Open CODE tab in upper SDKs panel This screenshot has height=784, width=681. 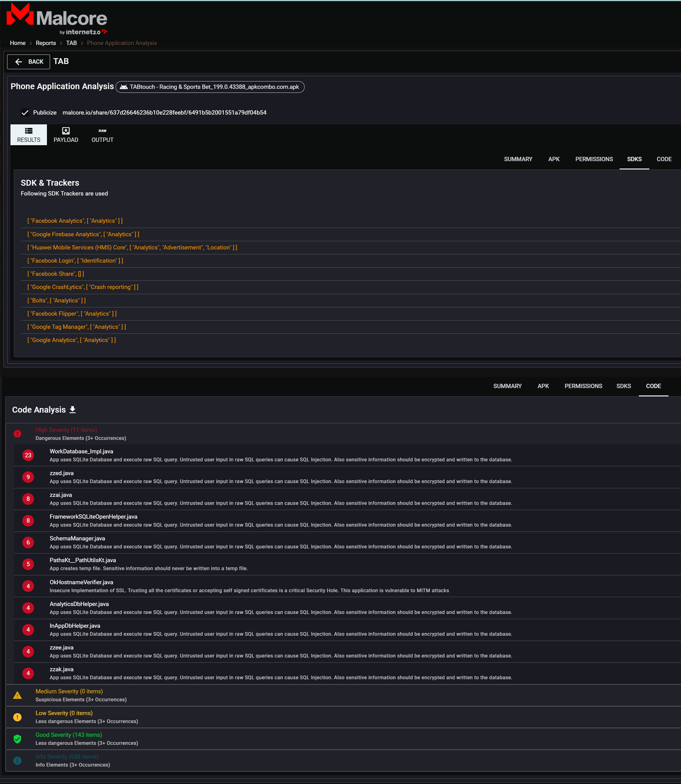coord(664,159)
